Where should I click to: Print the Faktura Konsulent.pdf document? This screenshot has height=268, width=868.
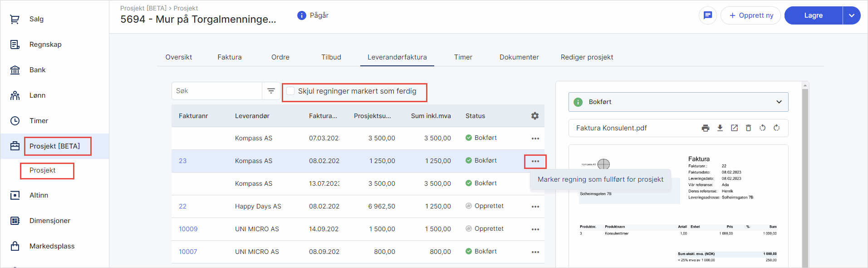(705, 128)
